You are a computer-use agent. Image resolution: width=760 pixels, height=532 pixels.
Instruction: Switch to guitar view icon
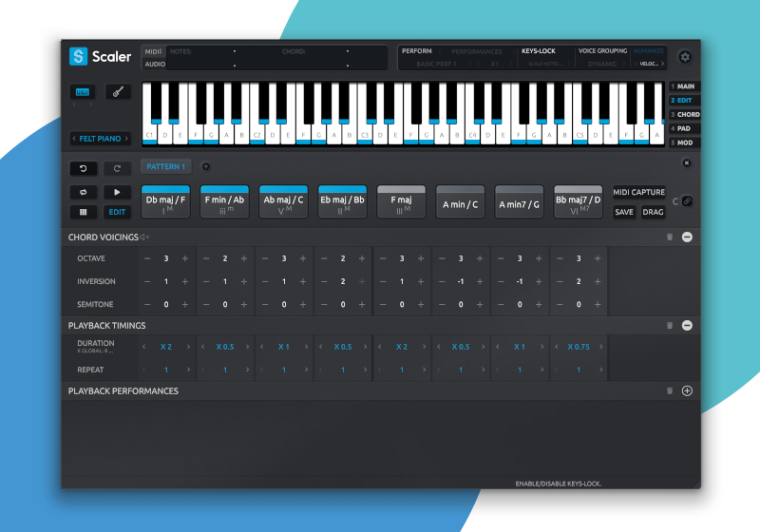click(118, 92)
